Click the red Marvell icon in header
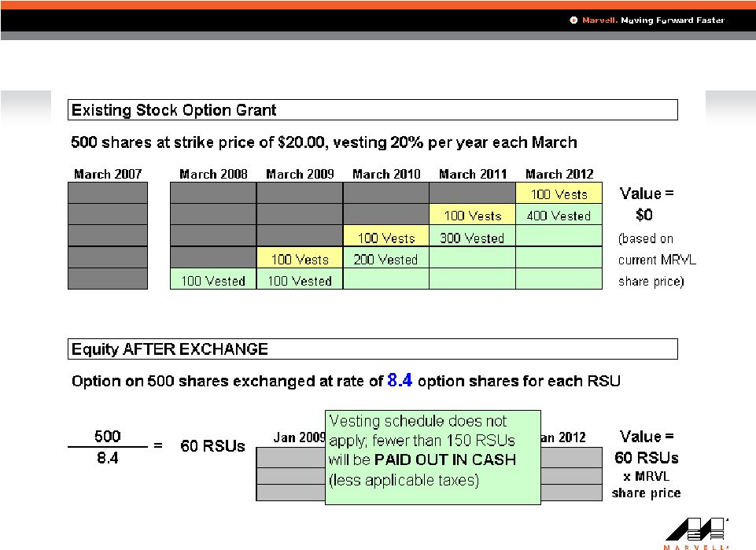Screen dimensions: 756x550 click(x=574, y=20)
